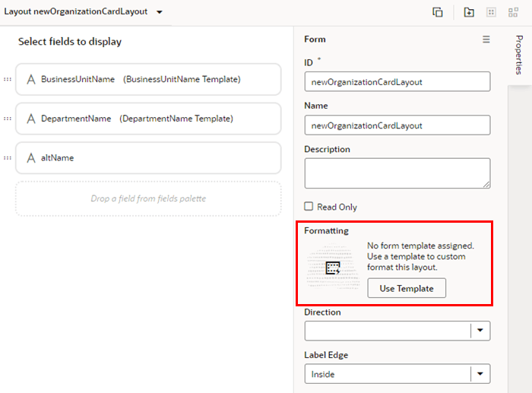
Task: Click into the Description text area
Action: [397, 173]
